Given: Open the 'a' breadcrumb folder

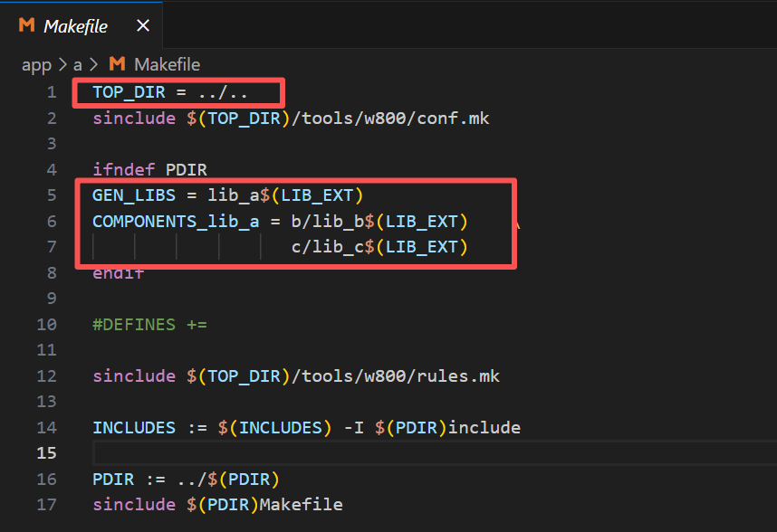Looking at the screenshot, I should 77,64.
